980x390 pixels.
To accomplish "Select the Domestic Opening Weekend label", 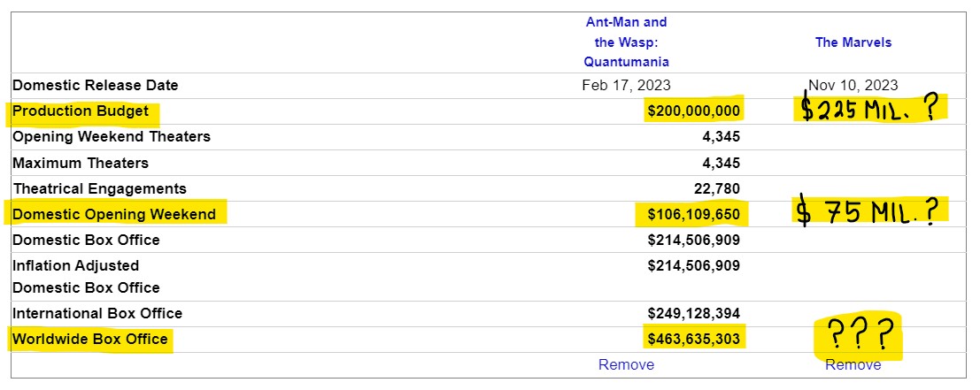I will (114, 214).
